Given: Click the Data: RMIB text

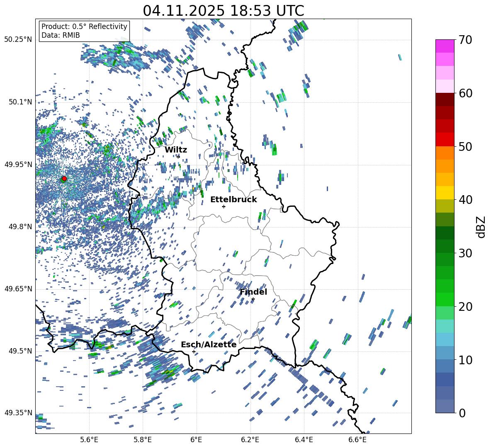Looking at the screenshot, I should click(61, 35).
